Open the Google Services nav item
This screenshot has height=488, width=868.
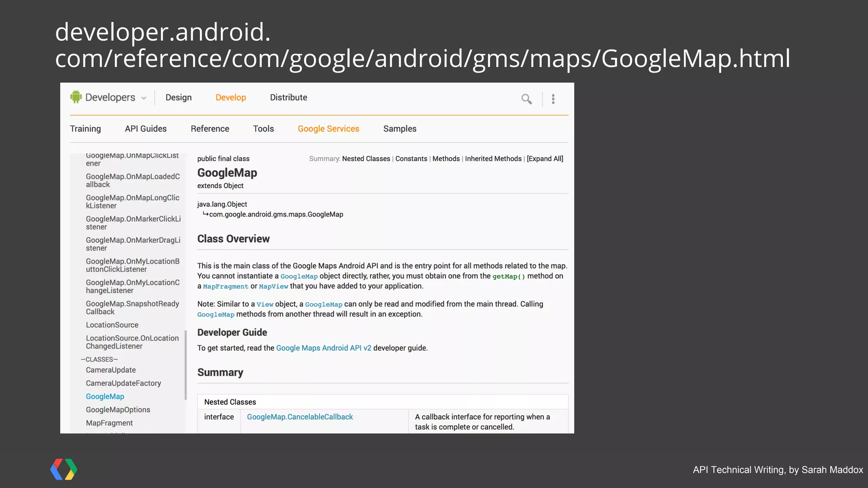click(x=328, y=129)
